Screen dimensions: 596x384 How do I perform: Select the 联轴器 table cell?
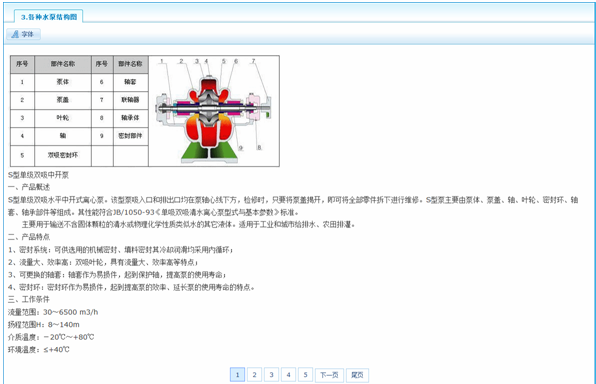[x=130, y=100]
